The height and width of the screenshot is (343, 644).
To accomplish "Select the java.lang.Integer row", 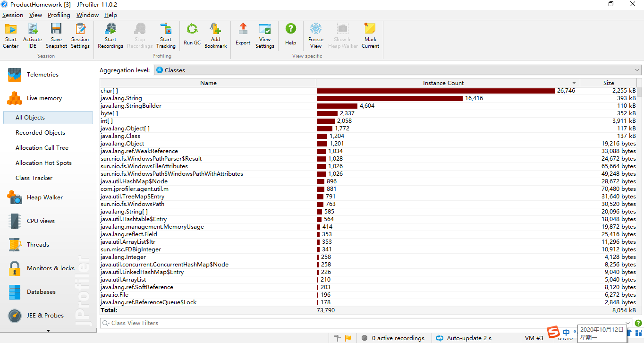I will [368, 257].
